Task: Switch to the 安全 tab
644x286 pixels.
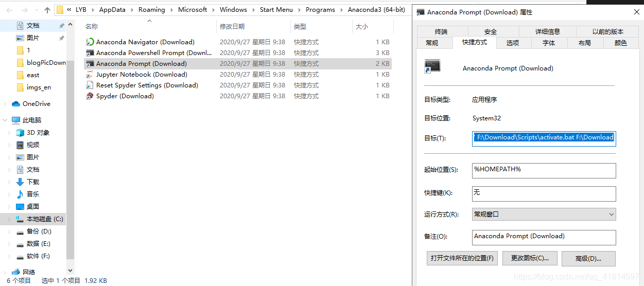Action: click(491, 32)
